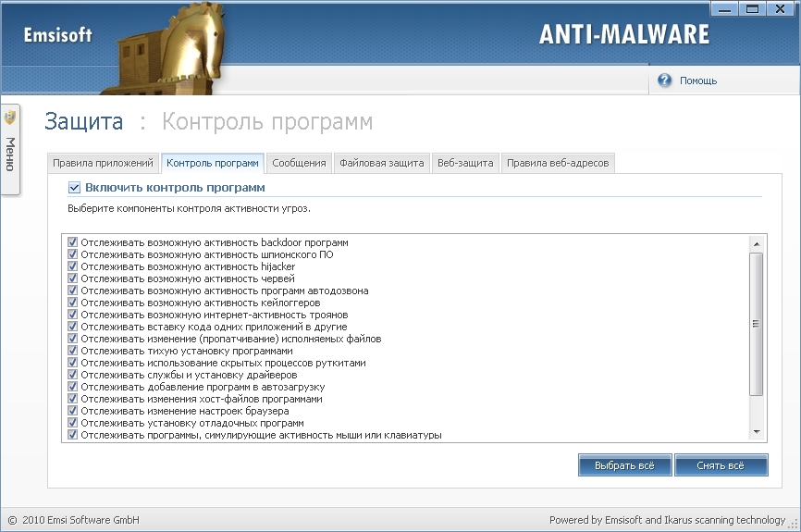
Task: Toggle hijacker activity monitoring checkbox
Action: [72, 266]
